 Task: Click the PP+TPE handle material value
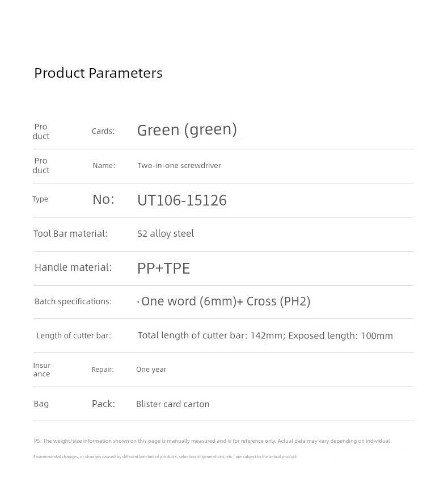point(163,269)
